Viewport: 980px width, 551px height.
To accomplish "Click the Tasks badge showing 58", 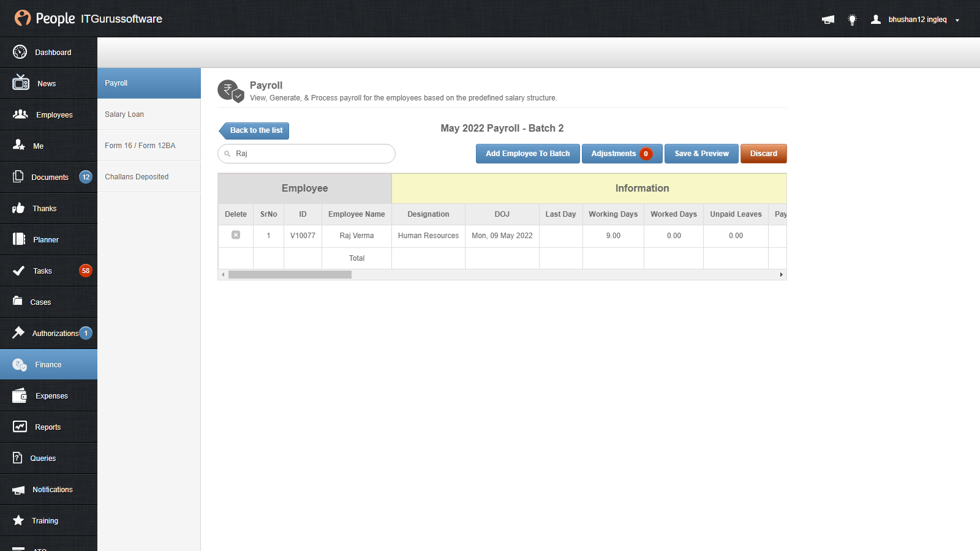I will pyautogui.click(x=86, y=271).
